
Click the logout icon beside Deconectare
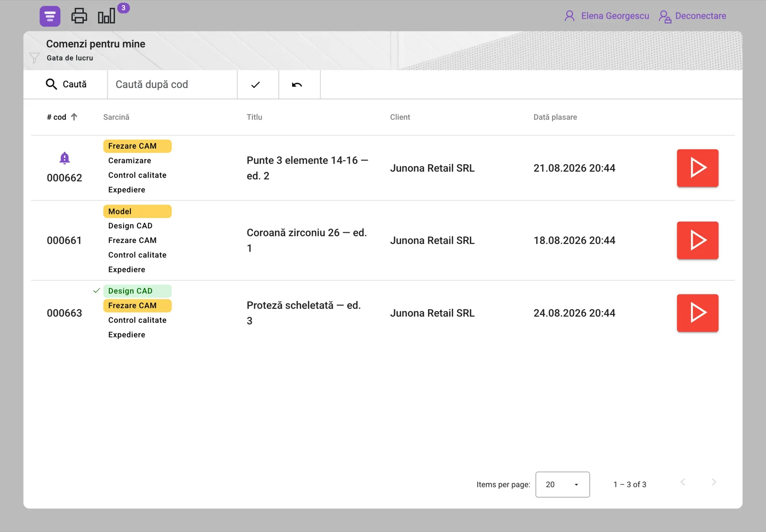665,16
